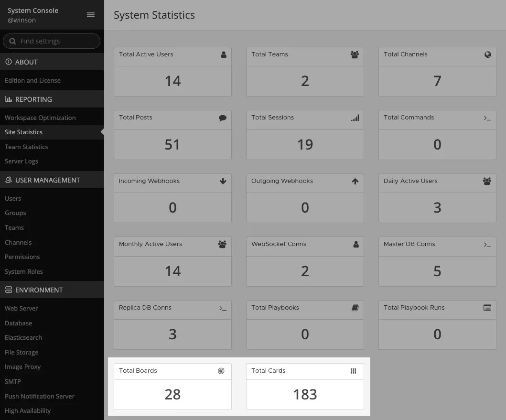Image resolution: width=506 pixels, height=420 pixels.
Task: Click the user icon on WebSocket Conns card
Action: (356, 244)
